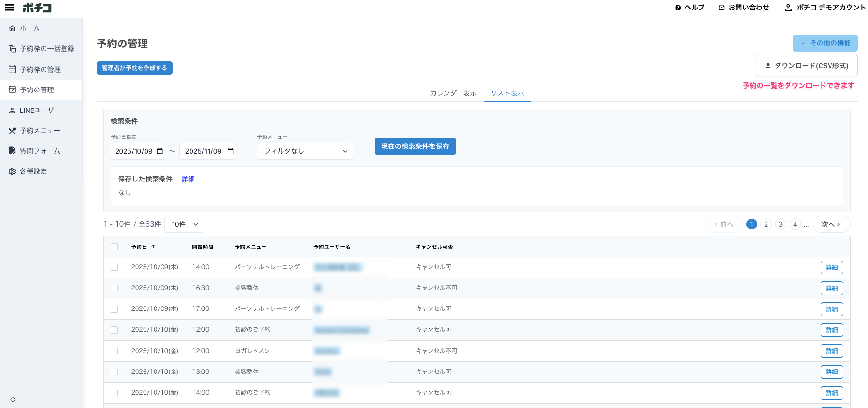
Task: Toggle the select-all checkbox in table header
Action: [x=114, y=247]
